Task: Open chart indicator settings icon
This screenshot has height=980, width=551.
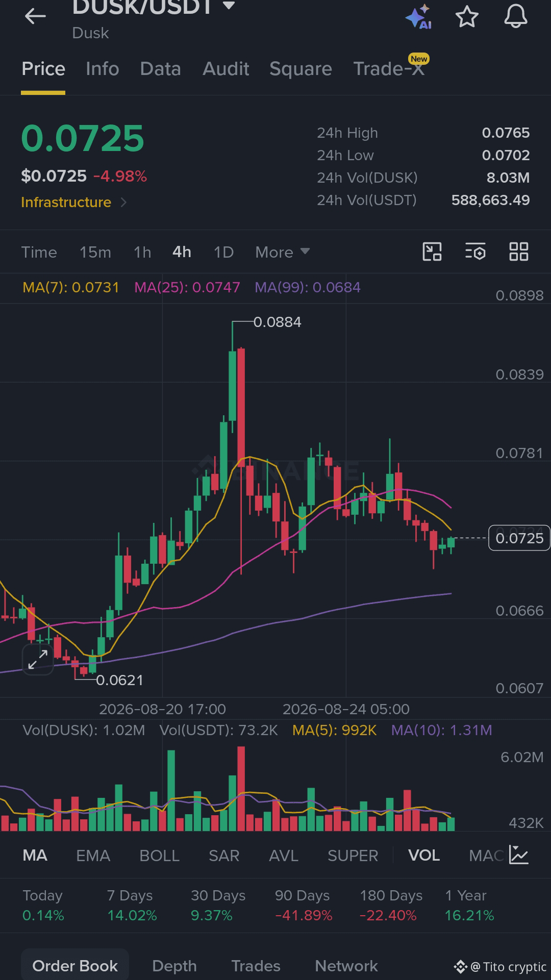Action: (x=475, y=252)
